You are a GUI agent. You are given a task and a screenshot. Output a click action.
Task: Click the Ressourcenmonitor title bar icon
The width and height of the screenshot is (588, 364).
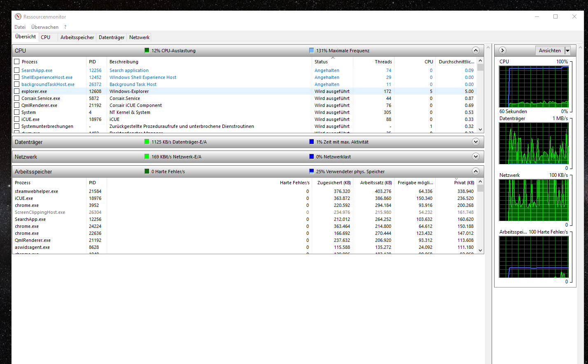pyautogui.click(x=18, y=17)
